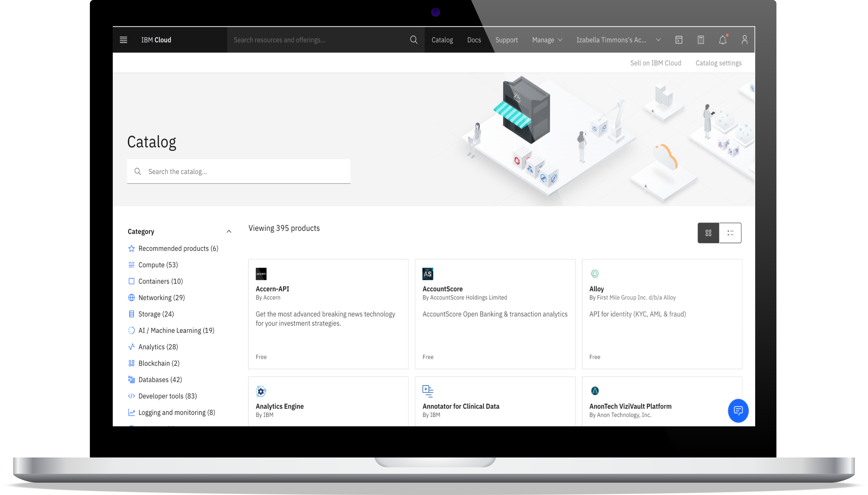This screenshot has height=495, width=868.
Task: Open the hamburger navigation menu
Action: [123, 40]
